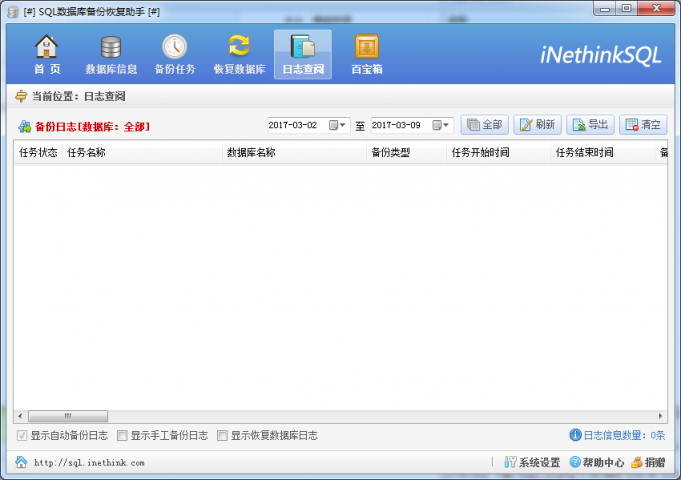Click the 系统设置 settings icon

point(510,463)
